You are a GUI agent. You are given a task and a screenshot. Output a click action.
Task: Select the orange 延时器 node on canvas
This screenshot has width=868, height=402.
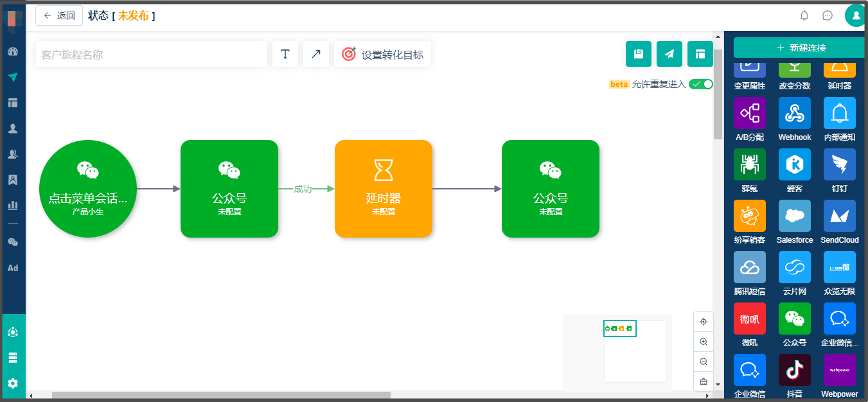tap(384, 189)
